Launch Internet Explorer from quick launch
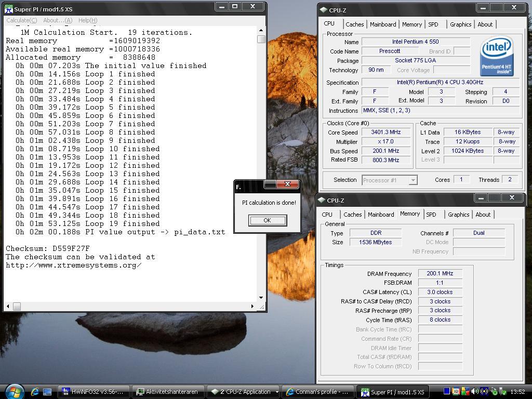 tap(35, 392)
